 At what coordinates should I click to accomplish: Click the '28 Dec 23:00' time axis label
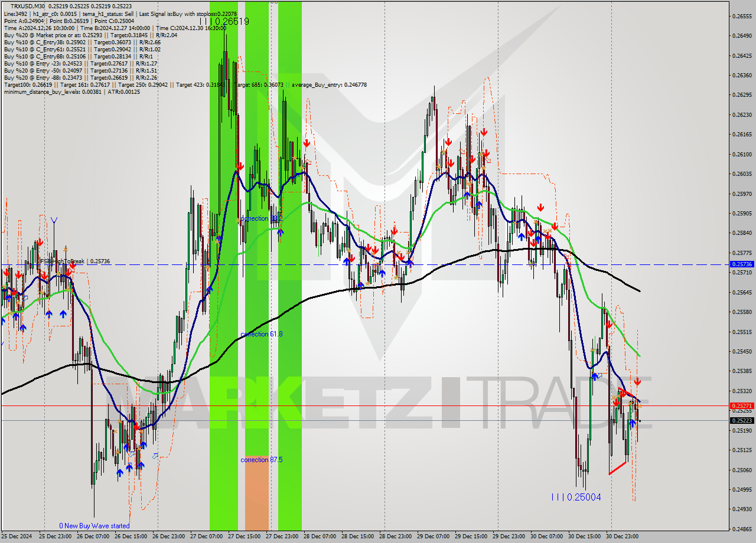pyautogui.click(x=396, y=537)
